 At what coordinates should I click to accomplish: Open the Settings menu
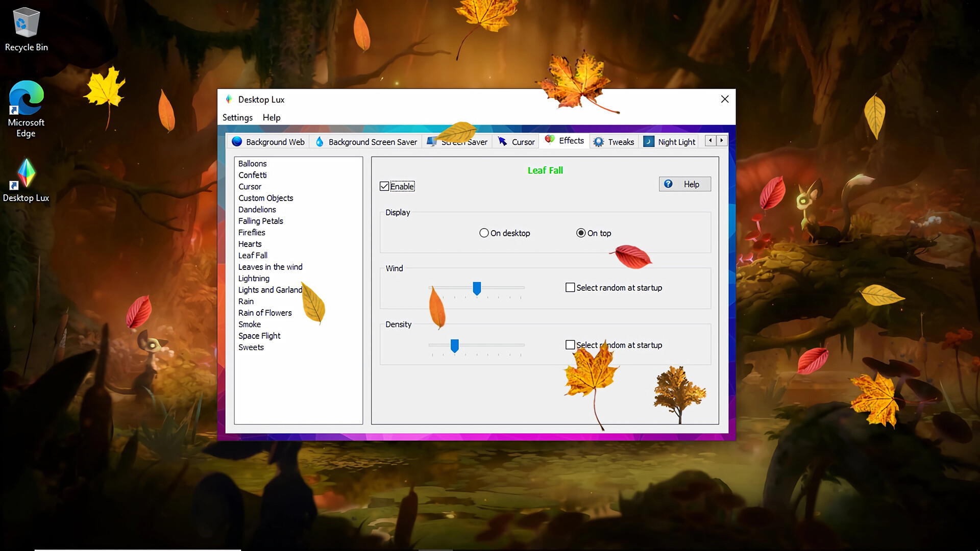coord(237,117)
